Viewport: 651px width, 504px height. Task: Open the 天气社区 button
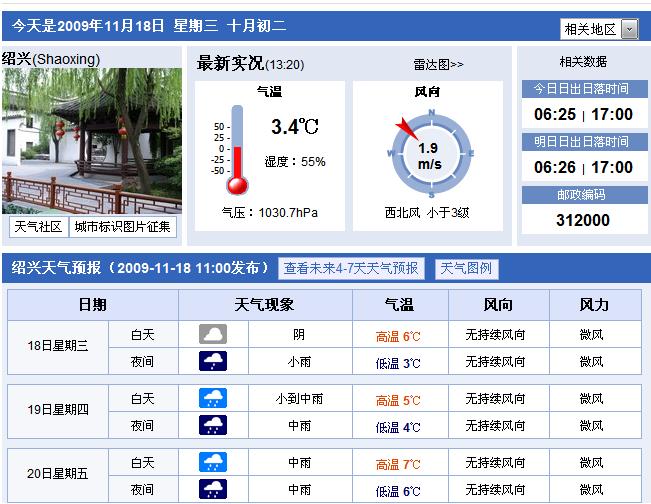coord(38,227)
